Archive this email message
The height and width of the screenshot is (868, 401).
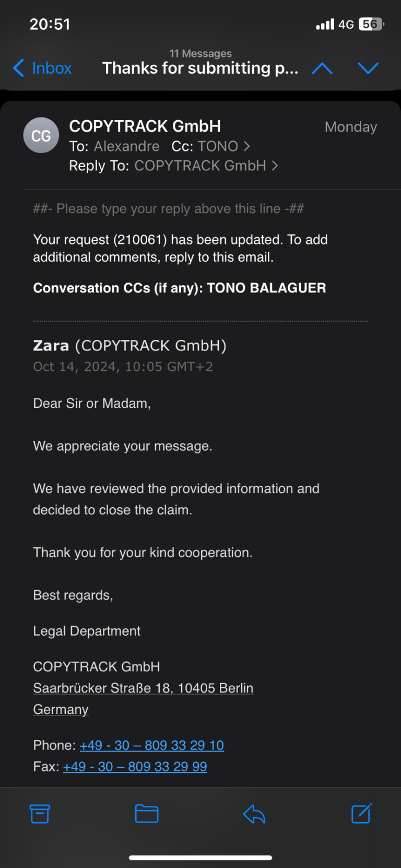pyautogui.click(x=40, y=813)
